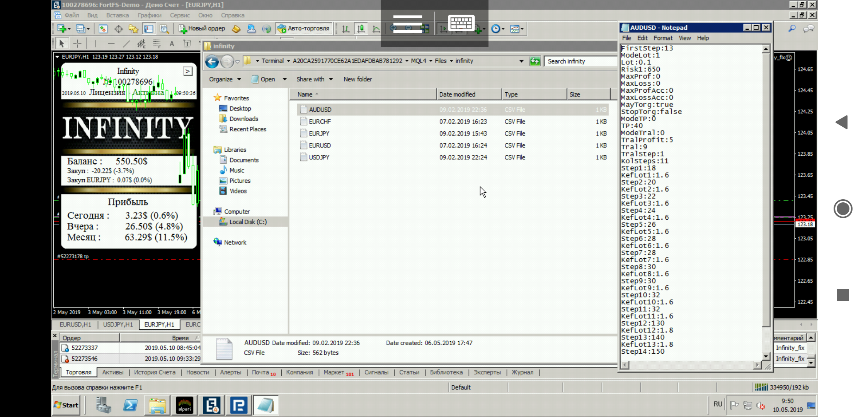The height and width of the screenshot is (417, 868).
Task: Click the Search infinity input field
Action: point(581,61)
